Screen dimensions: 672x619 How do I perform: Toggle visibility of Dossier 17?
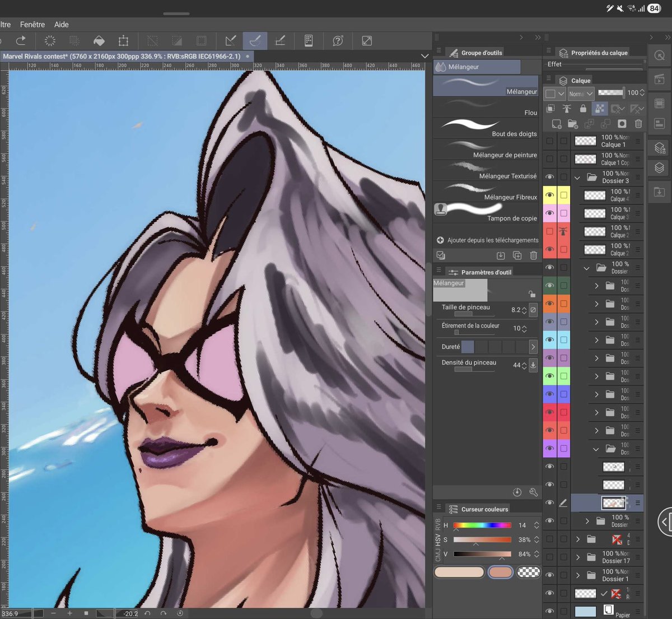549,557
